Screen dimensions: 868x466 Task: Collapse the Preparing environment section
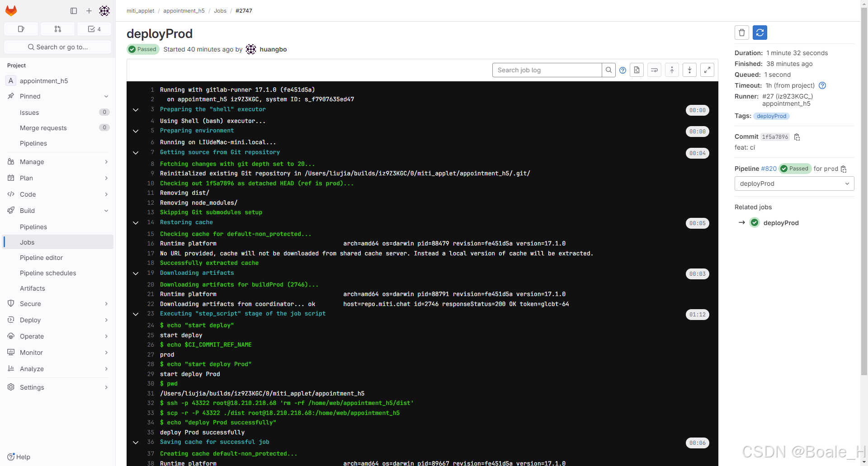pos(136,131)
